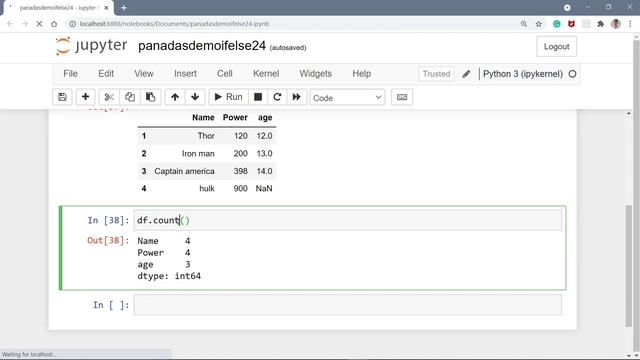Open the Cell menu

(224, 74)
